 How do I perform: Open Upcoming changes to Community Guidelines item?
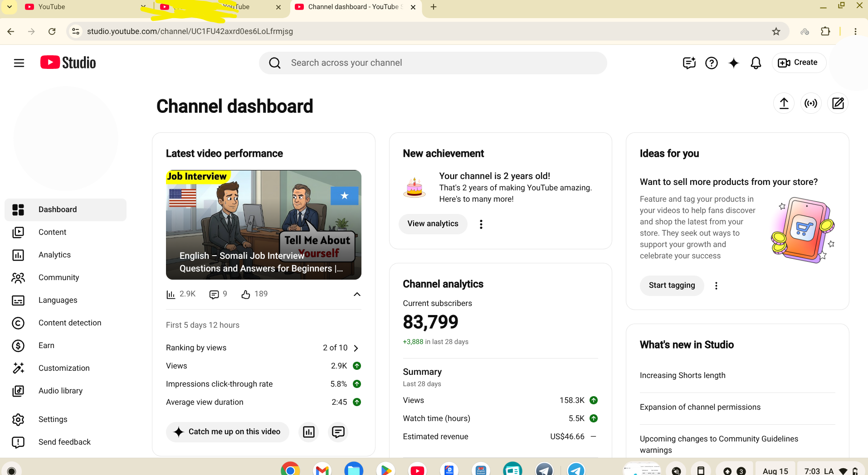point(719,444)
